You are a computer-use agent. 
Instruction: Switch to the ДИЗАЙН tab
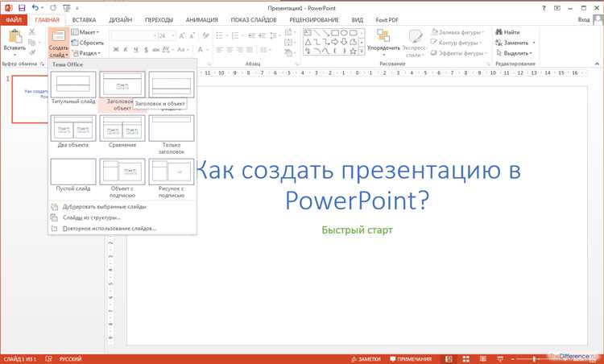(x=120, y=19)
